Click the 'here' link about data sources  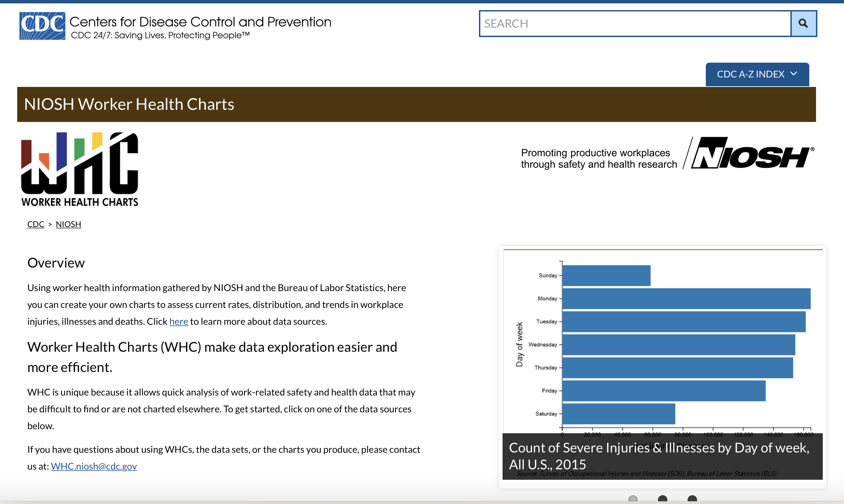pyautogui.click(x=178, y=321)
